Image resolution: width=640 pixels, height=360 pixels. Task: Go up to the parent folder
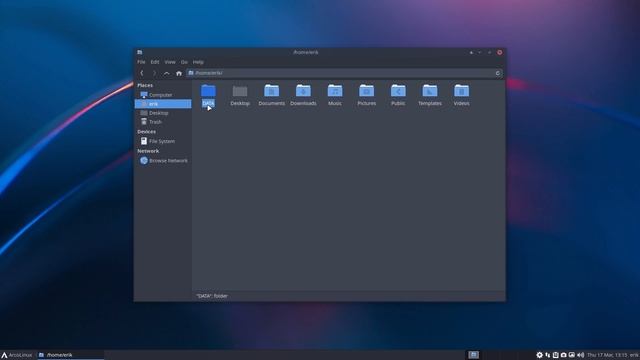(x=166, y=73)
